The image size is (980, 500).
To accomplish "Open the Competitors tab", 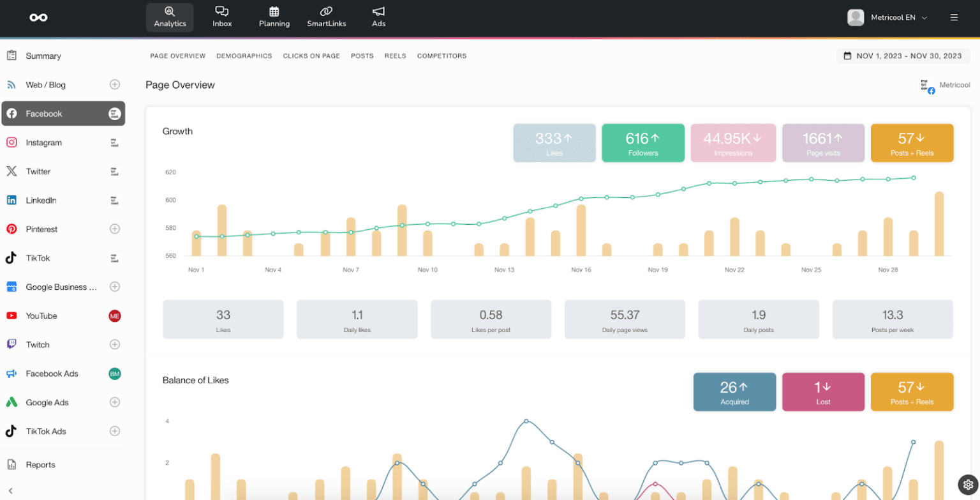I will click(442, 56).
